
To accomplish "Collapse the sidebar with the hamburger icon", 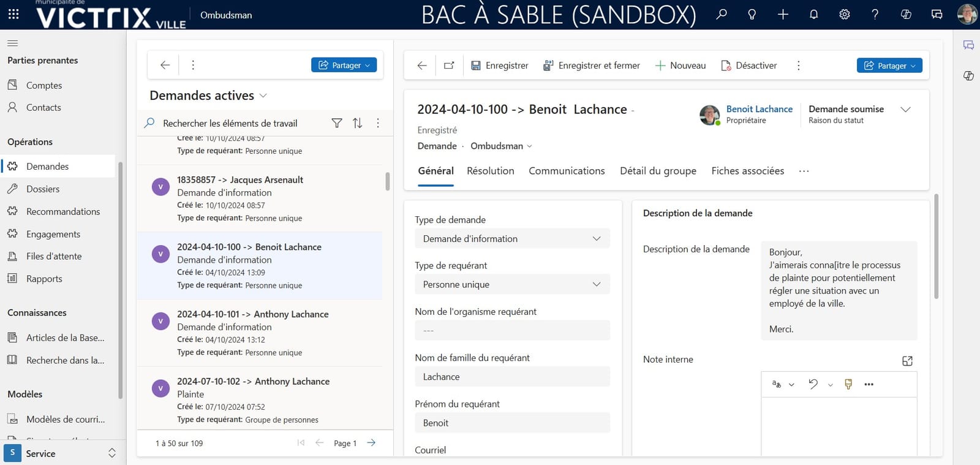I will 12,43.
